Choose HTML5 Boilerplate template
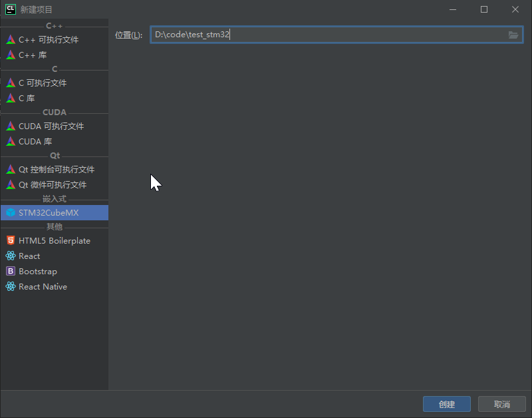 pos(55,240)
